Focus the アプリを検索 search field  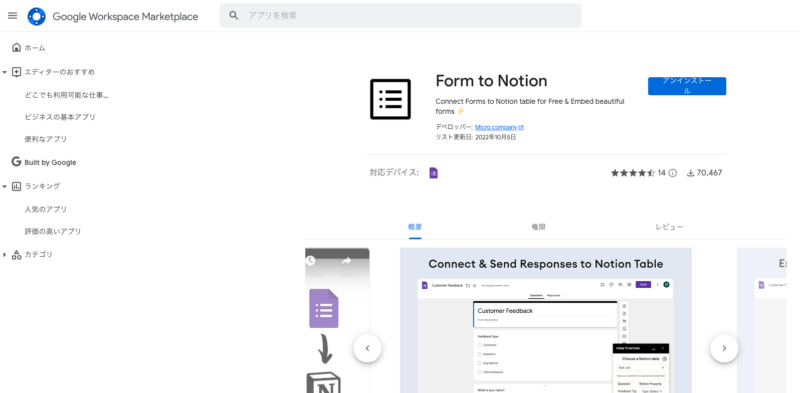click(x=400, y=16)
